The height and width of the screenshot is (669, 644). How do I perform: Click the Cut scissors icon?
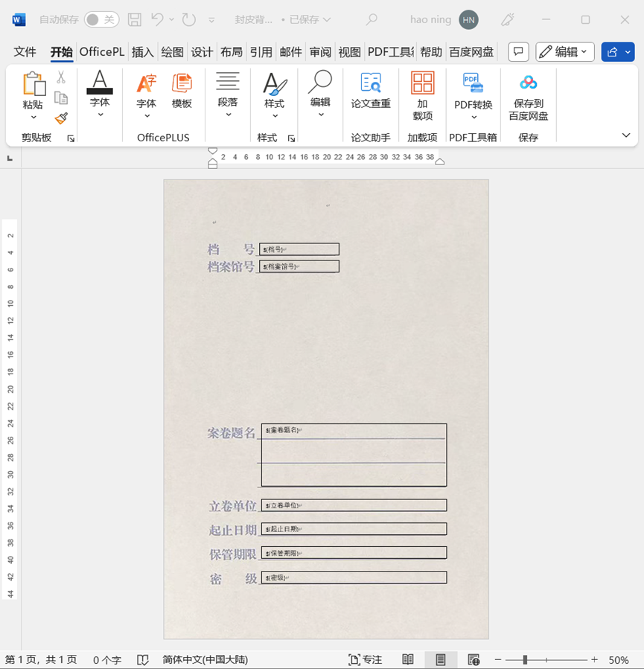tap(61, 77)
